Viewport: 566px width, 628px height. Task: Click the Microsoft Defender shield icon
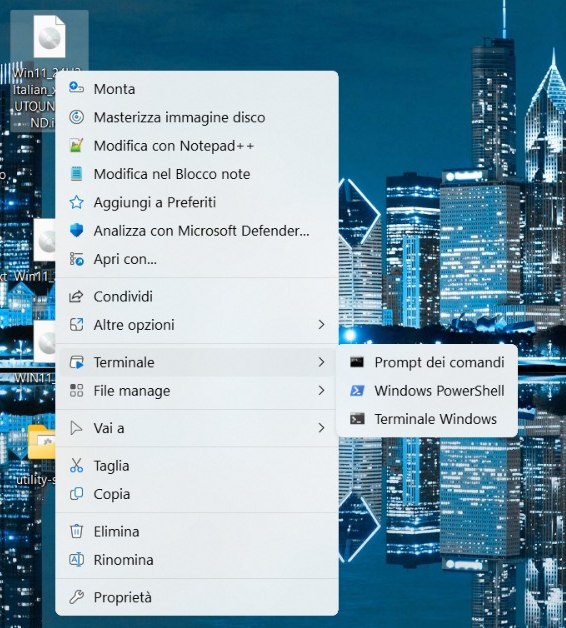[76, 230]
